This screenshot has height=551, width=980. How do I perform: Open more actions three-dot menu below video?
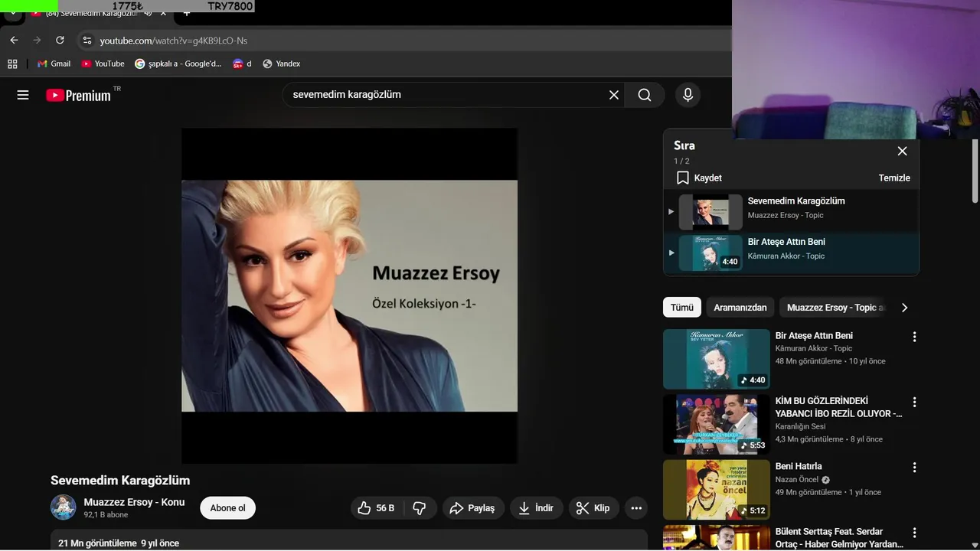(636, 508)
